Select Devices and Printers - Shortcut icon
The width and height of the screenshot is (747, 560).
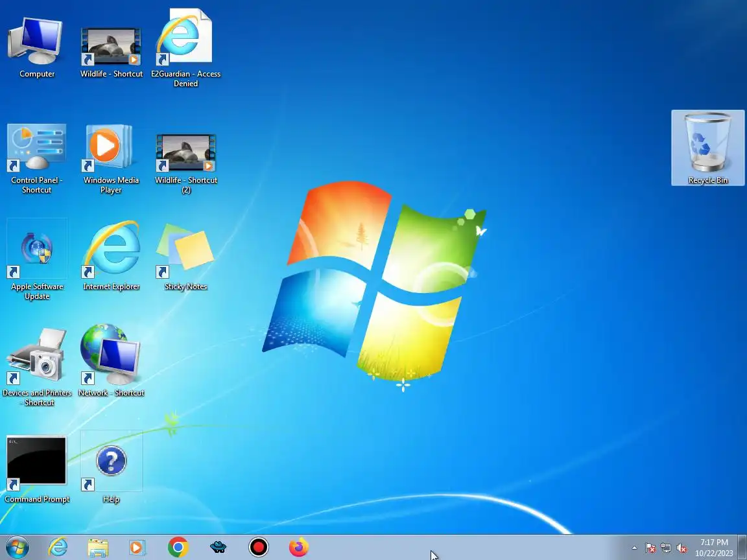point(37,367)
